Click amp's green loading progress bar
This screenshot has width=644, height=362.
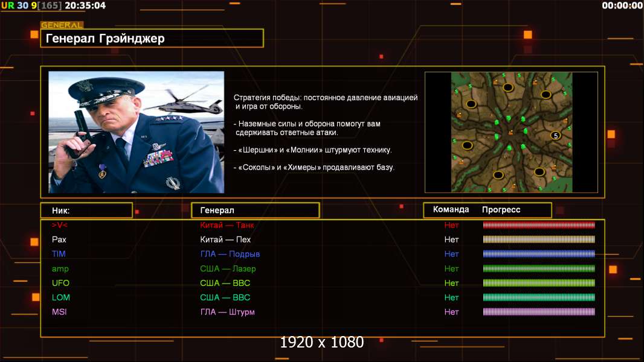[x=539, y=268]
